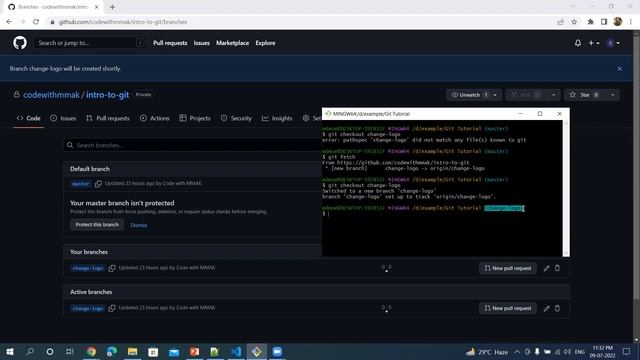
Task: Click in the Search branches field
Action: coord(193,145)
